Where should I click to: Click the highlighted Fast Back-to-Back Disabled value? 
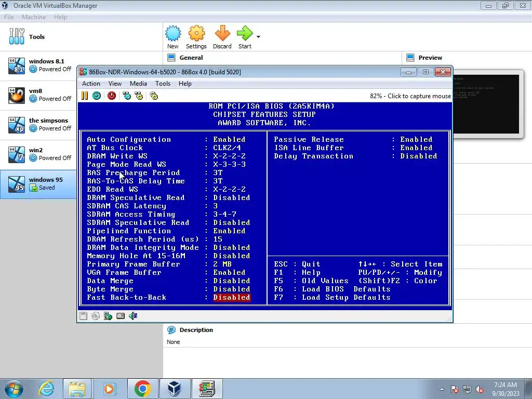coord(232,297)
